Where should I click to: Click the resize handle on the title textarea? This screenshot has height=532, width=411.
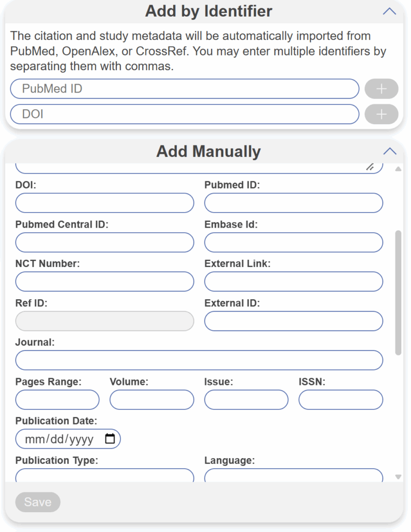coord(369,167)
